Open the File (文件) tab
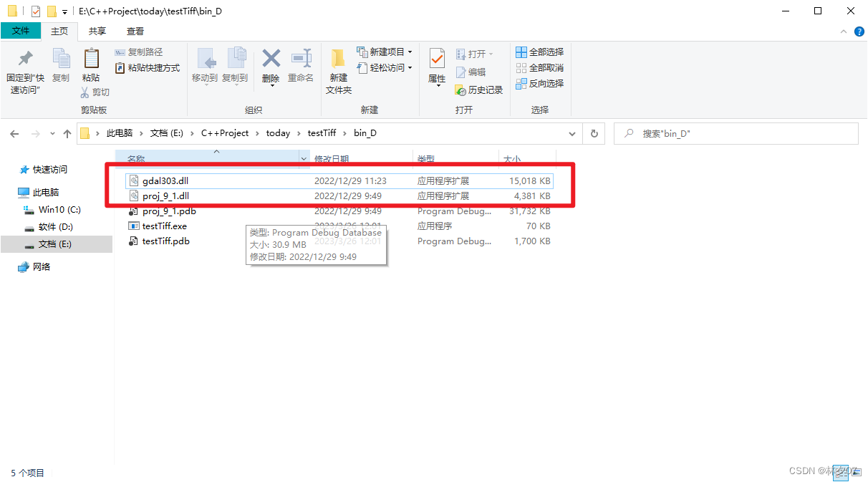The height and width of the screenshot is (482, 868). [21, 31]
